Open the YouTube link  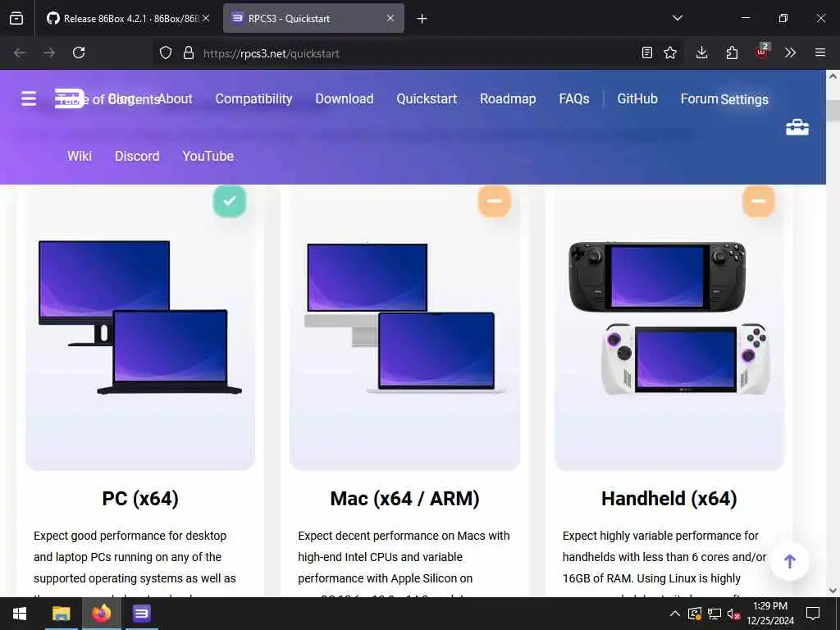(208, 156)
